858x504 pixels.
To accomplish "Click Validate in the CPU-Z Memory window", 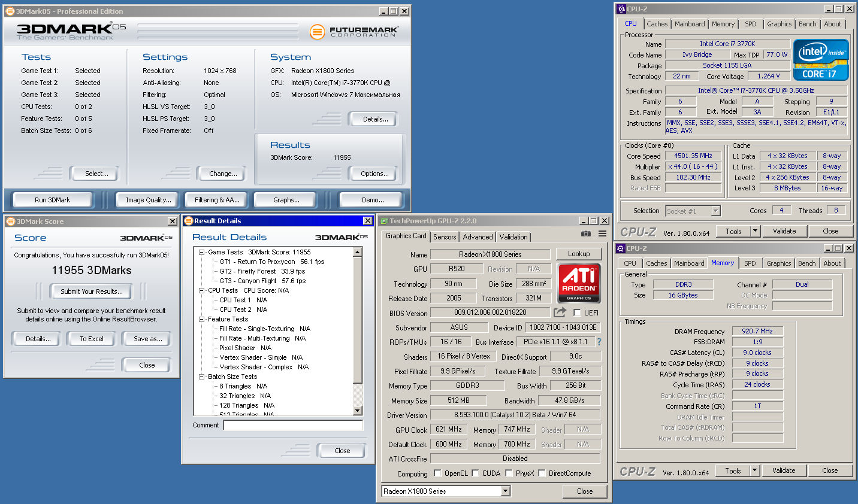I will [x=784, y=470].
